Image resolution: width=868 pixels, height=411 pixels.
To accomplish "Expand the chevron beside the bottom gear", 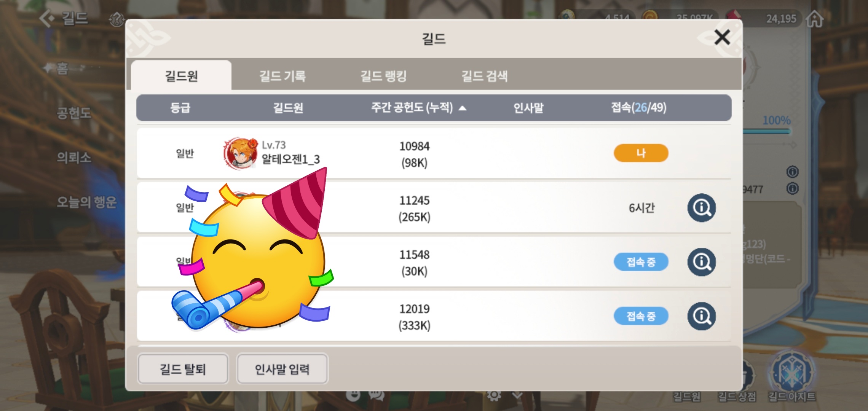I will 517,396.
